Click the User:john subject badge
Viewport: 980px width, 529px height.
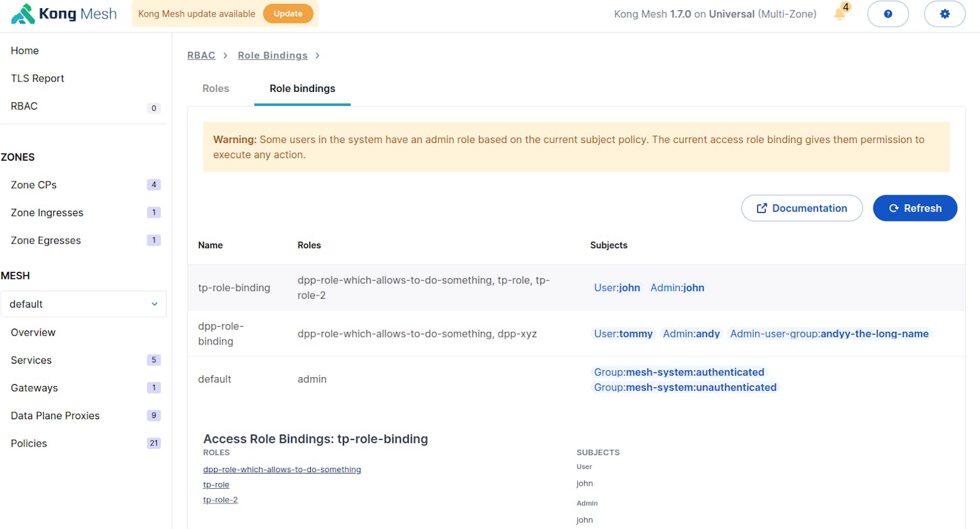coord(617,288)
